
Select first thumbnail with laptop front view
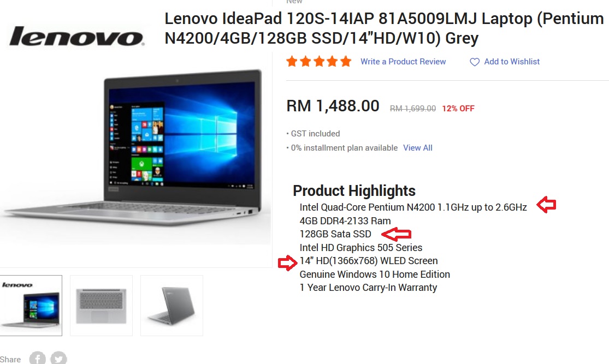click(x=31, y=306)
